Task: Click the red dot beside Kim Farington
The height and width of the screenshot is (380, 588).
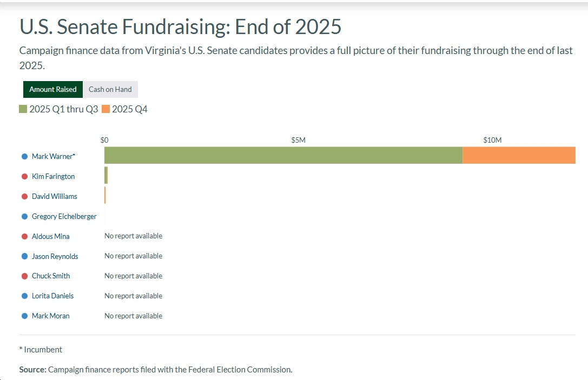Action: click(x=24, y=177)
